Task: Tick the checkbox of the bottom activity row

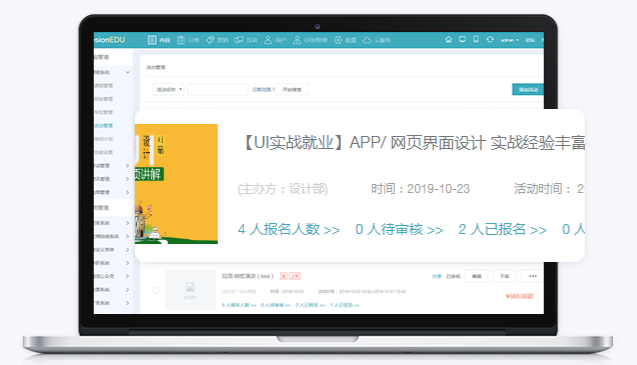Action: [x=156, y=290]
